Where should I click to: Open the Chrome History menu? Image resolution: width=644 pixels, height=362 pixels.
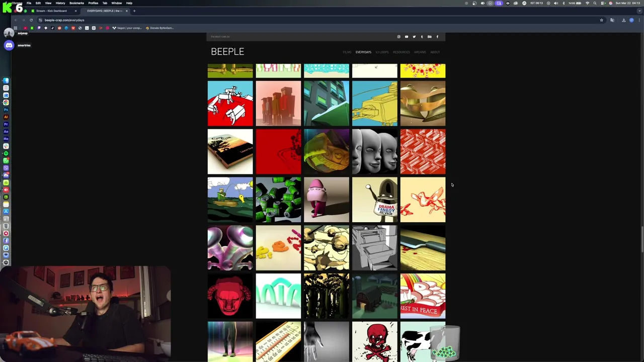[60, 3]
